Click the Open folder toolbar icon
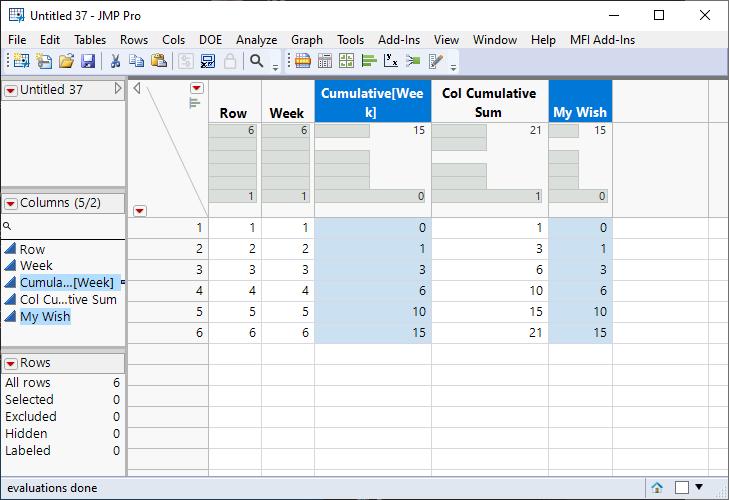 pyautogui.click(x=66, y=61)
